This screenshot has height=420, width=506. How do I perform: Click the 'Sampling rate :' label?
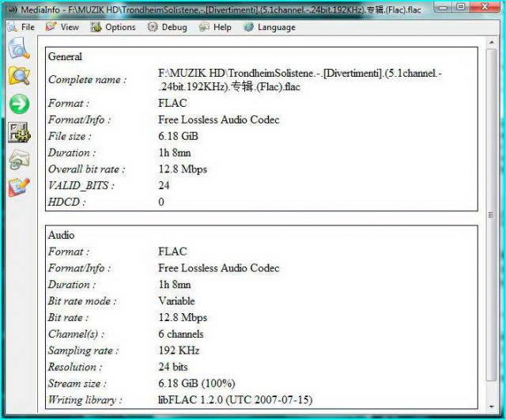tap(84, 351)
